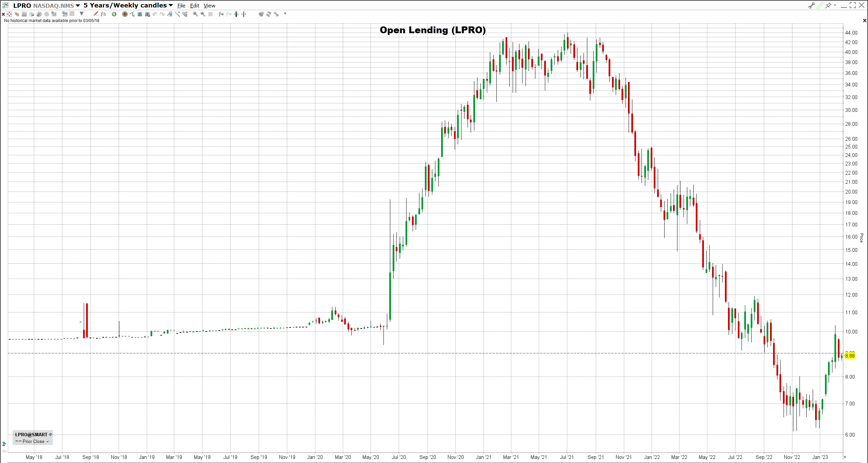Open the grid table toolbar icon
The width and height of the screenshot is (868, 463).
tap(24, 14)
